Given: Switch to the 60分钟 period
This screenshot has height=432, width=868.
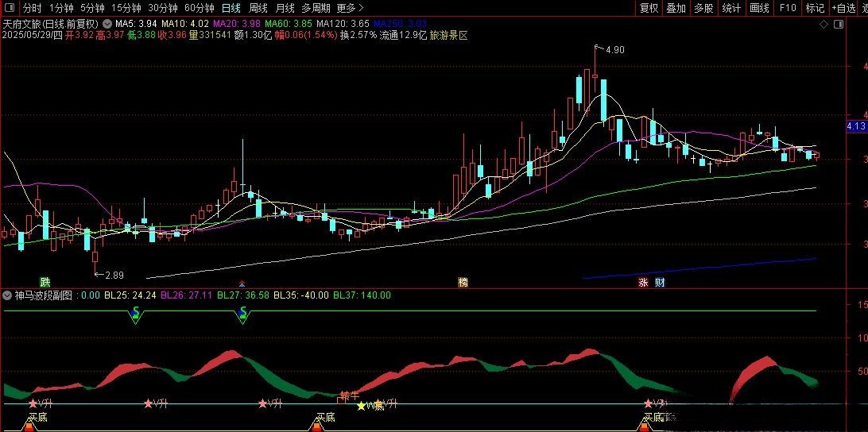Looking at the screenshot, I should 199,8.
